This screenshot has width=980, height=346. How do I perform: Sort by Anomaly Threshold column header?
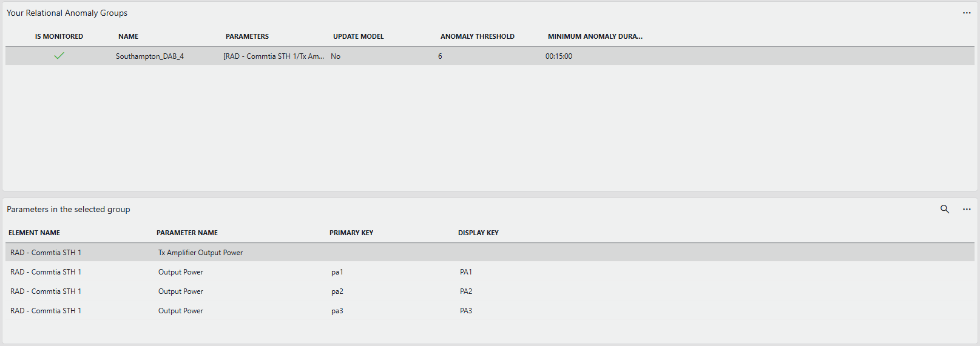477,36
